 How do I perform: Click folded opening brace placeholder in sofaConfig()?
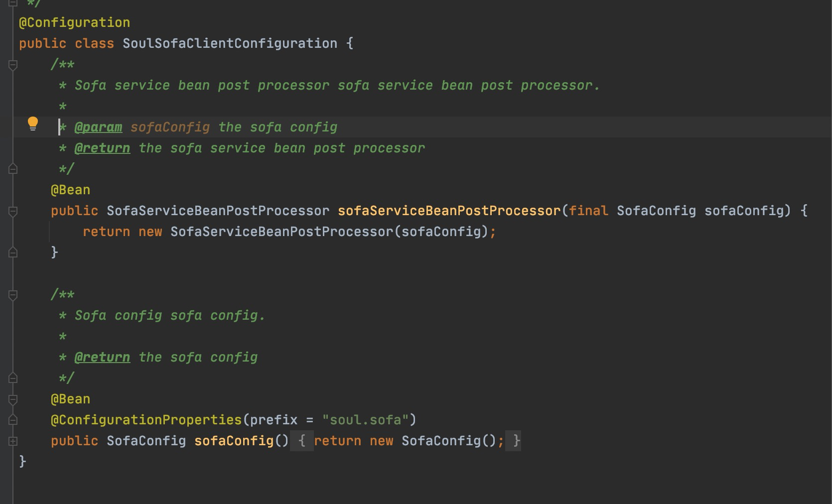pos(302,441)
